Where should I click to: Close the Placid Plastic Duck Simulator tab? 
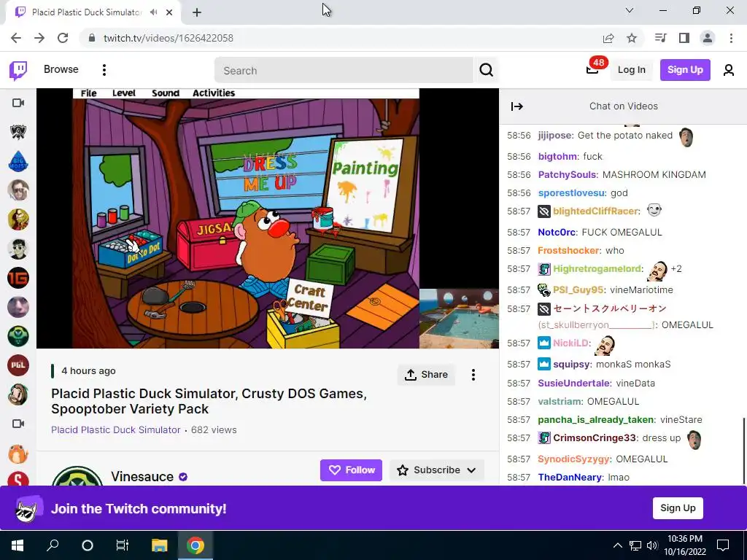pyautogui.click(x=169, y=12)
